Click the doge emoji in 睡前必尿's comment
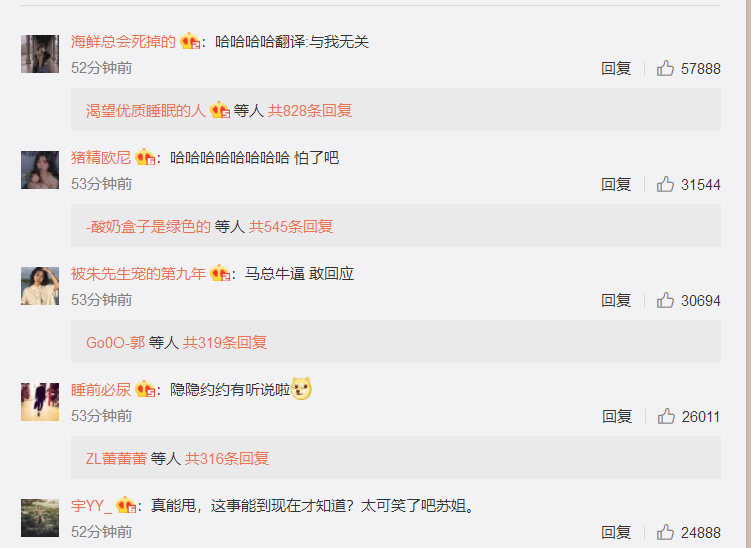 coord(301,388)
